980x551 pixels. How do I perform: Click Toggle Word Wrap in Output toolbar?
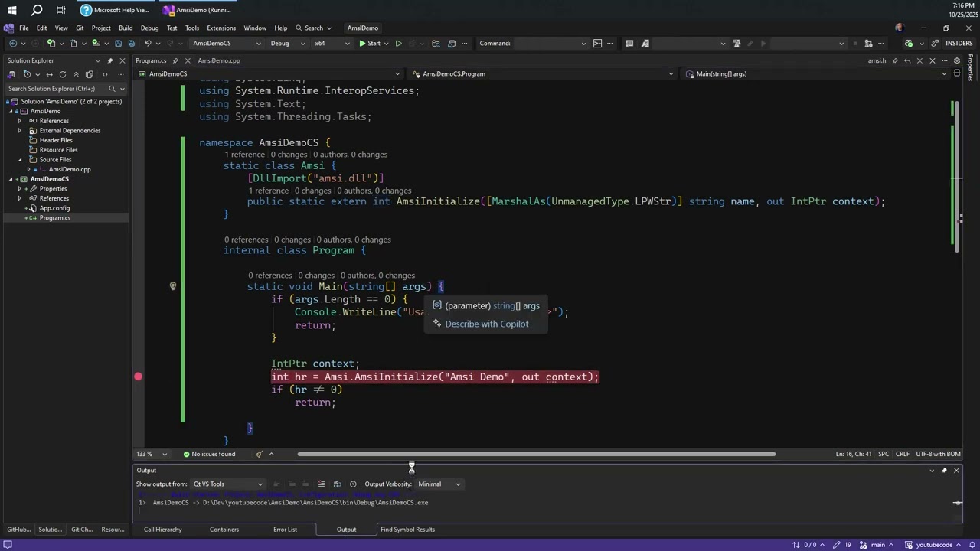[337, 484]
